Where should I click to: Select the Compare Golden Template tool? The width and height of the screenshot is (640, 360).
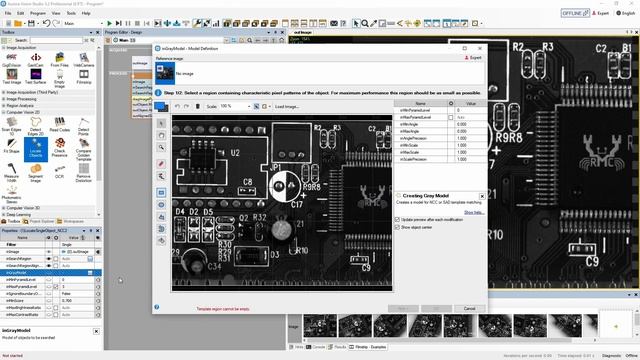(x=84, y=149)
